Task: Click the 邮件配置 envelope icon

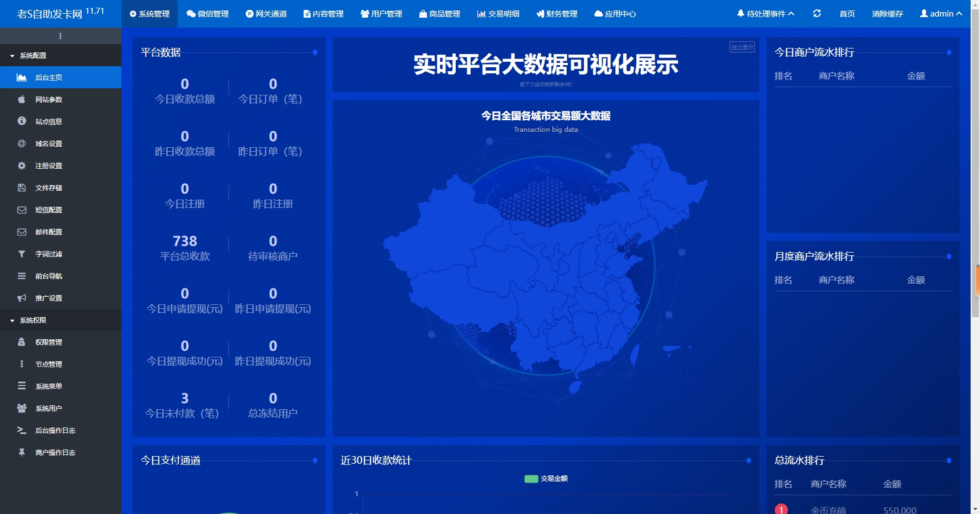Action: (22, 232)
